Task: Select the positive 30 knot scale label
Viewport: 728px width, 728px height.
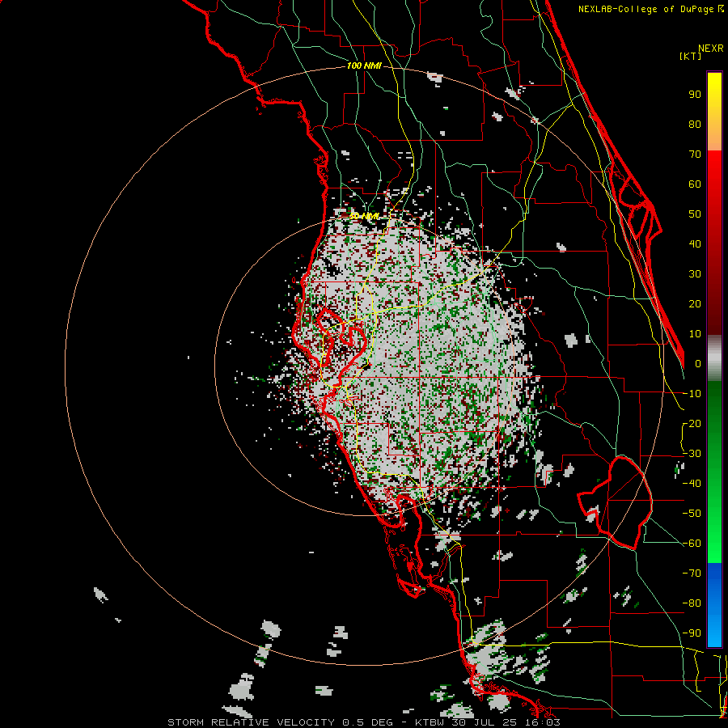Action: 695,274
